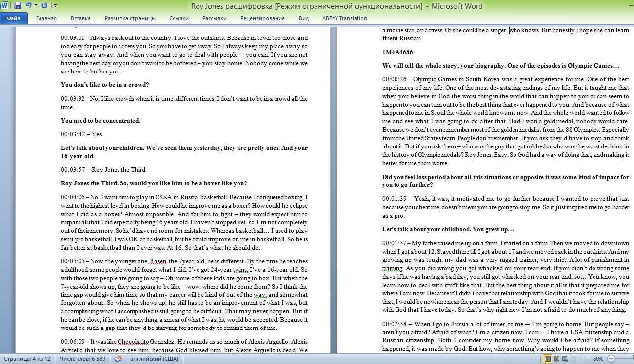Click the timestamp '00:02:58' on right page
The width and height of the screenshot is (634, 364).
coord(395,324)
